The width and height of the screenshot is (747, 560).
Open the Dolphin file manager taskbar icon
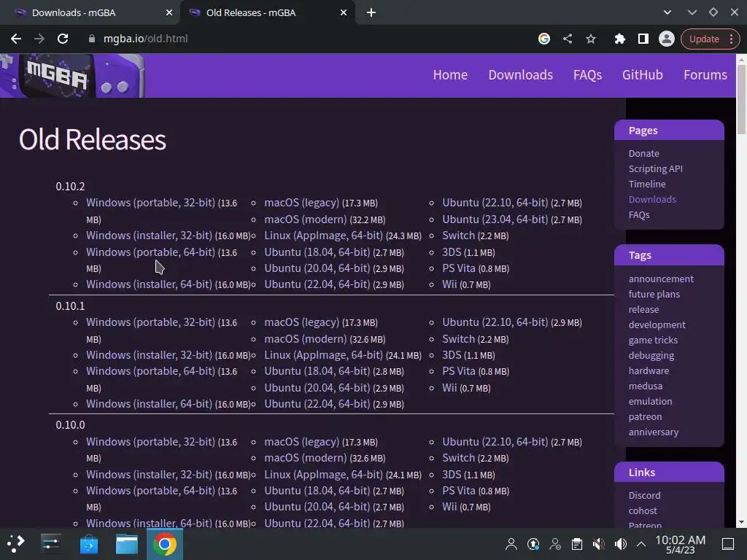pos(127,544)
